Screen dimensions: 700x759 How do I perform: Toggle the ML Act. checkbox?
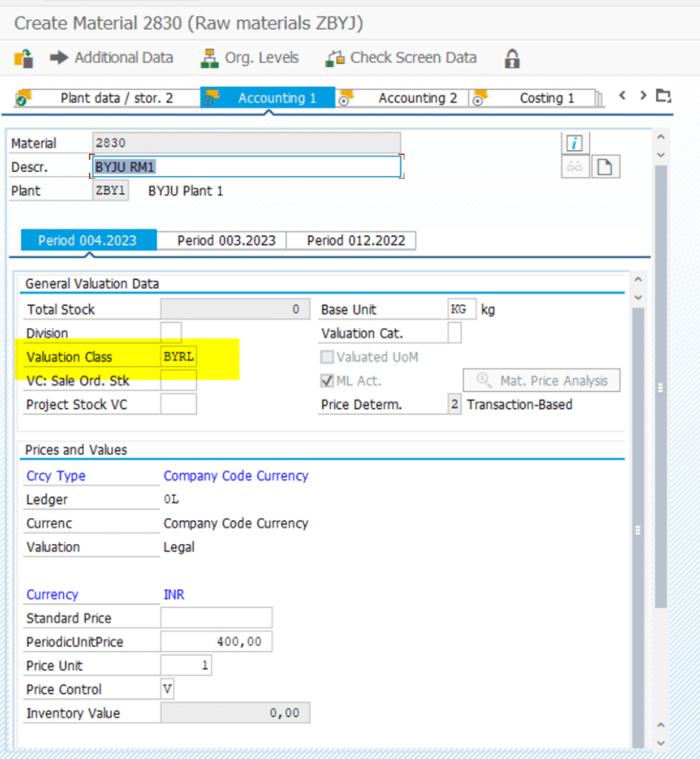point(327,381)
